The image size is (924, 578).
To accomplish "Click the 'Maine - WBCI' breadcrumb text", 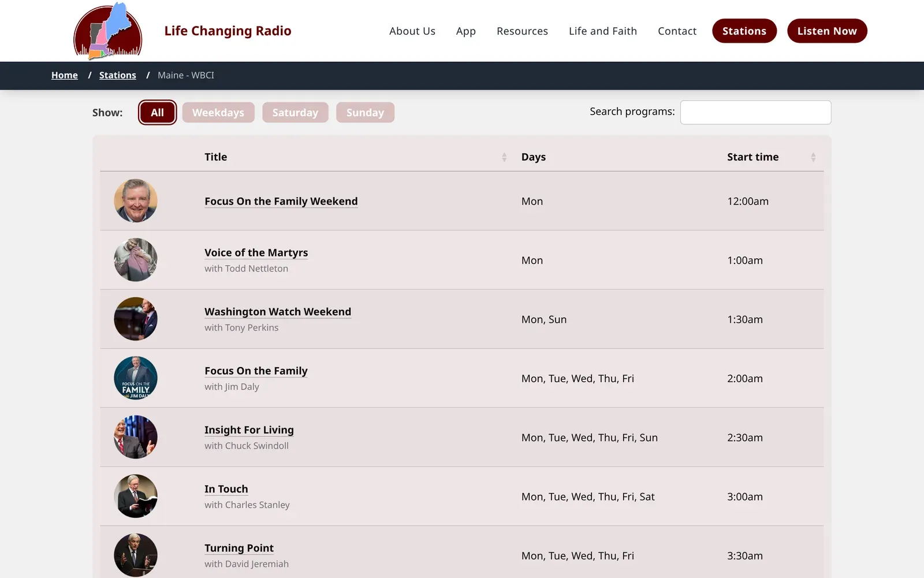I will click(186, 75).
